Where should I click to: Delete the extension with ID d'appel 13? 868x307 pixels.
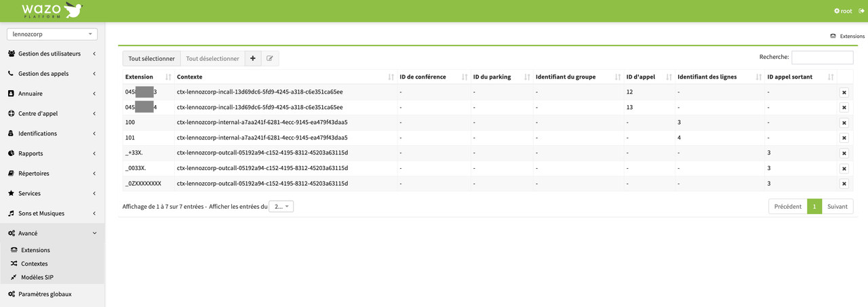coord(844,107)
